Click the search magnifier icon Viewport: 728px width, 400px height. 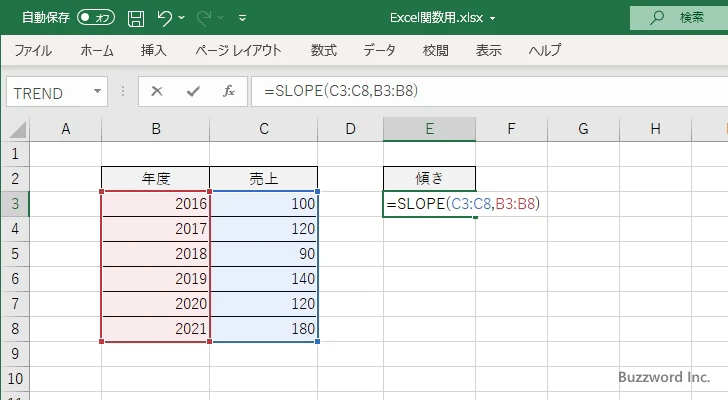click(x=656, y=18)
